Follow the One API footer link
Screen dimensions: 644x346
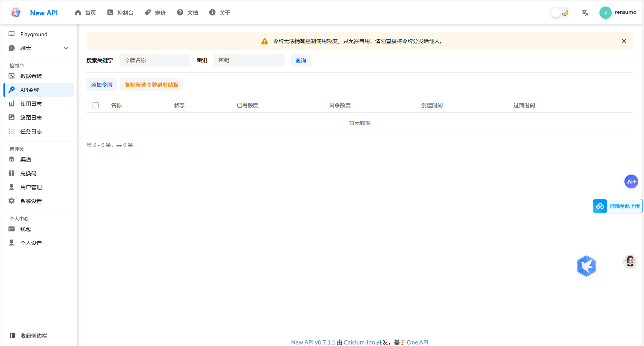[x=418, y=342]
